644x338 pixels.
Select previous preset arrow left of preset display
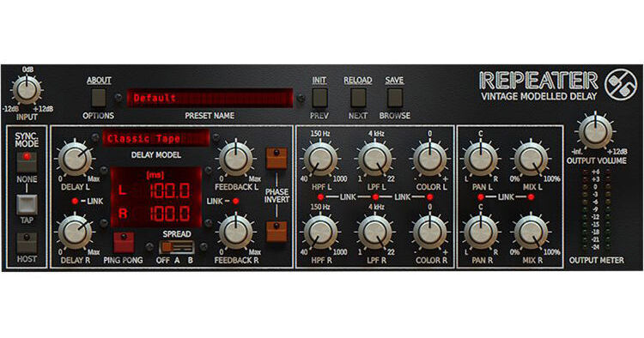(x=118, y=98)
